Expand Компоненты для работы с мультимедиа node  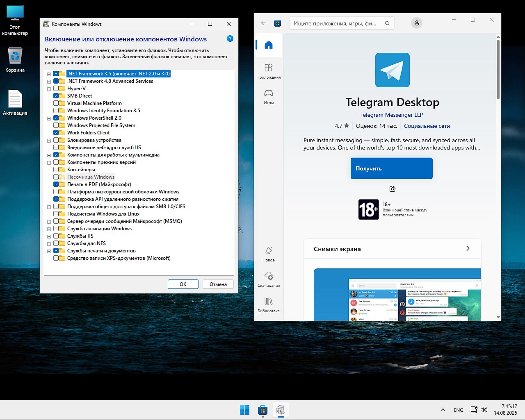tap(49, 155)
